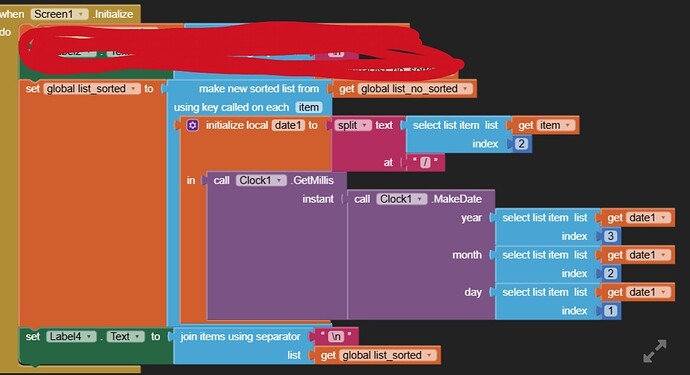Image resolution: width=690 pixels, height=375 pixels.
Task: Click the index number 2 under get item
Action: pyautogui.click(x=521, y=144)
